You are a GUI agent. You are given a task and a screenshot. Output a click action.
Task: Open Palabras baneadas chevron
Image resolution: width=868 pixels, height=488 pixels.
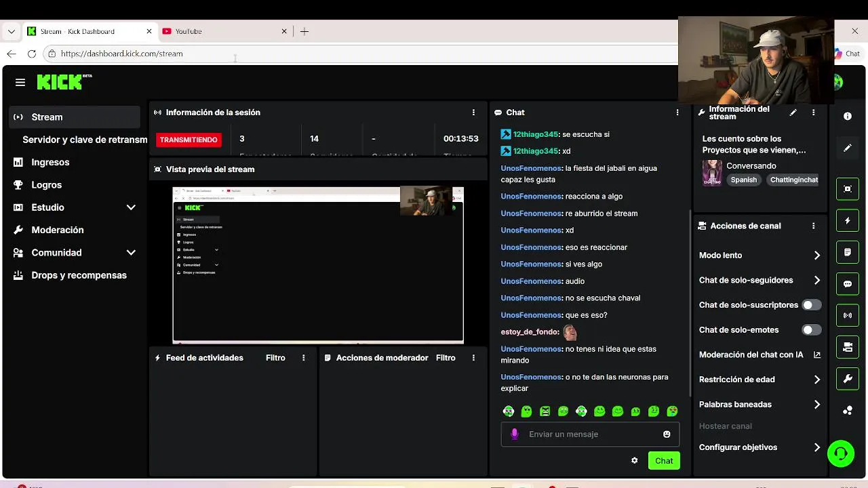click(x=816, y=405)
